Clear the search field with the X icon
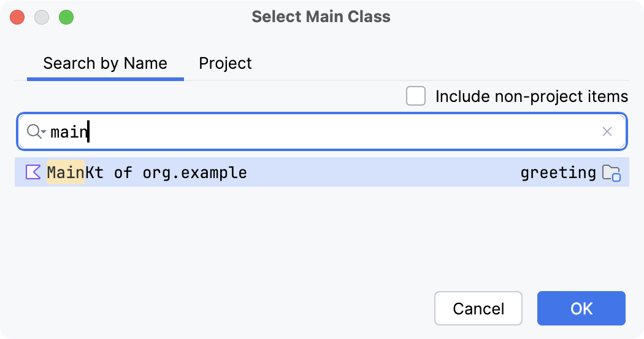This screenshot has width=644, height=339. 607,131
